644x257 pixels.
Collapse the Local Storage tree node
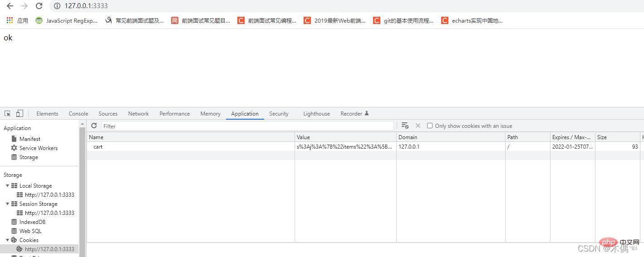[x=8, y=186]
